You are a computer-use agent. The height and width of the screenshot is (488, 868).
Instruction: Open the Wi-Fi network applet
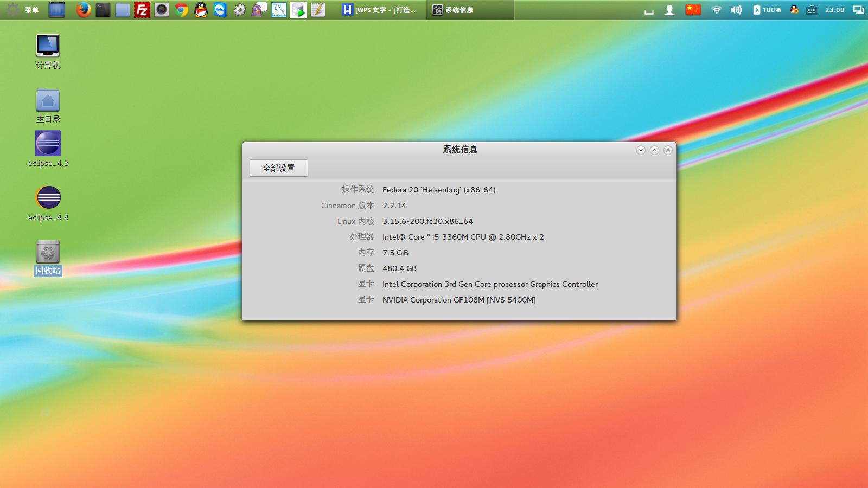coord(716,10)
